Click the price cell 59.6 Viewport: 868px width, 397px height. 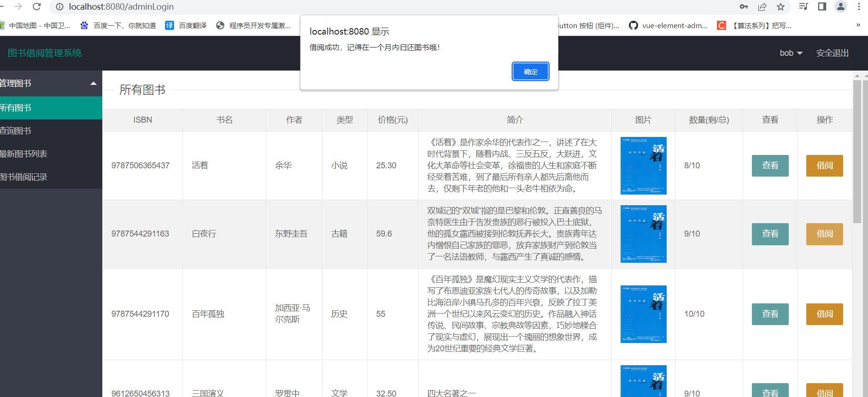[x=384, y=234]
